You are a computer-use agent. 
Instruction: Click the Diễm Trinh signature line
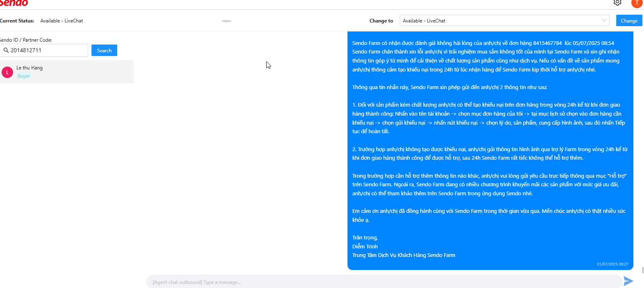click(365, 246)
